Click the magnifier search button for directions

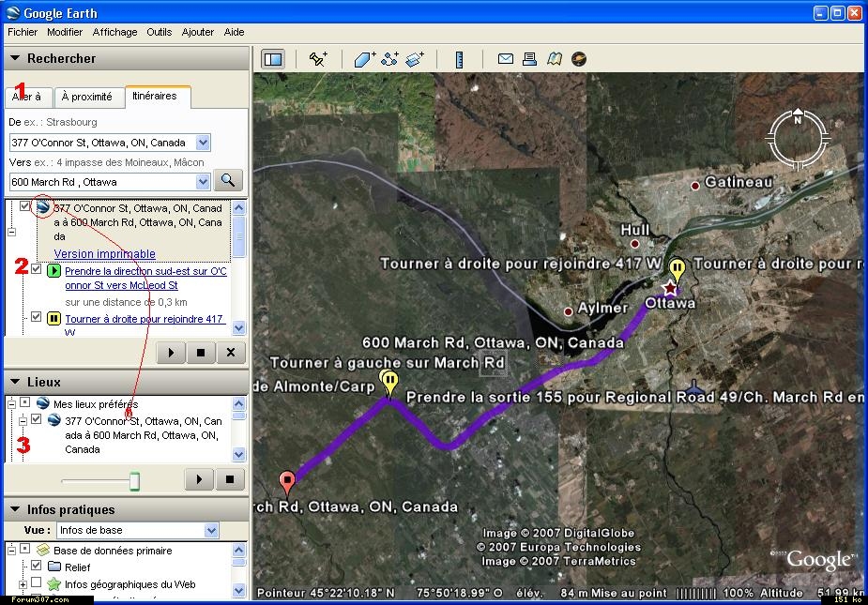pos(228,180)
